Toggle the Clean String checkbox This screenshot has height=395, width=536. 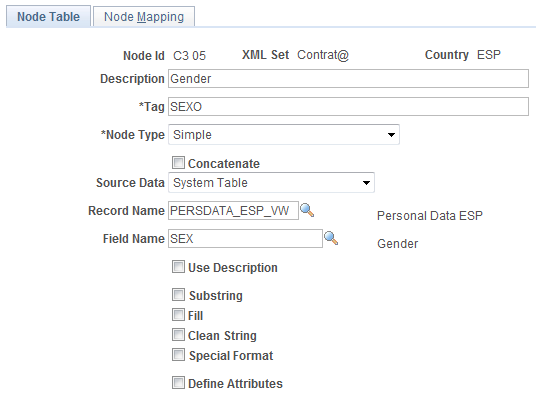pos(178,335)
